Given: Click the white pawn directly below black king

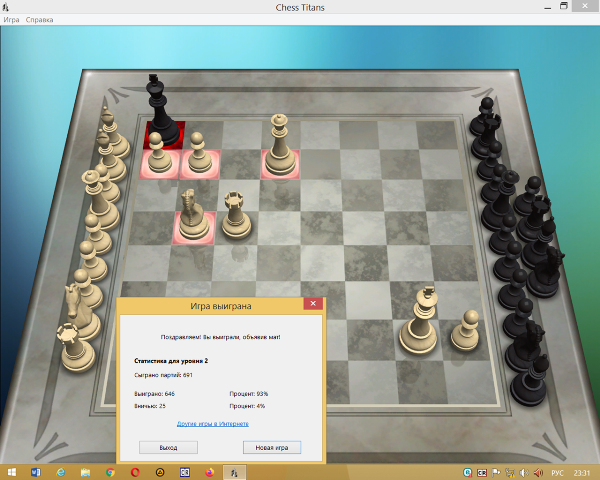Looking at the screenshot, I should click(x=159, y=157).
